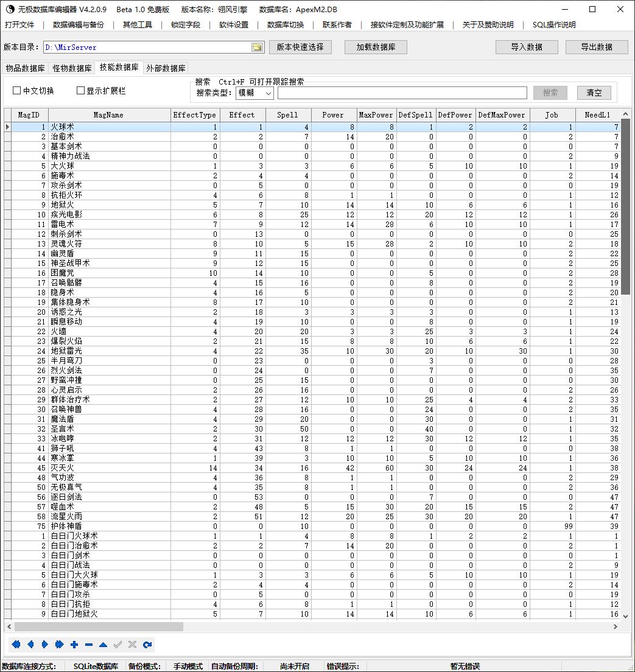Click the 搜索 button
Screen dimensions: 635x672
[x=550, y=93]
